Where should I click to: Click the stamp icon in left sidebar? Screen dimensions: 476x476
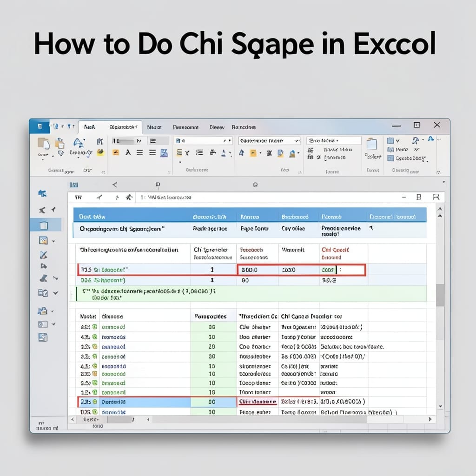click(43, 278)
